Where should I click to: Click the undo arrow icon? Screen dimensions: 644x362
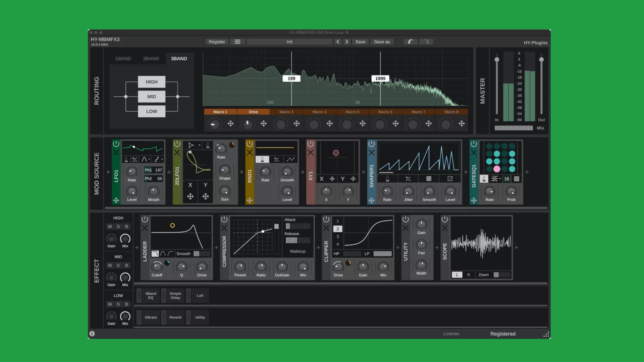coord(411,42)
